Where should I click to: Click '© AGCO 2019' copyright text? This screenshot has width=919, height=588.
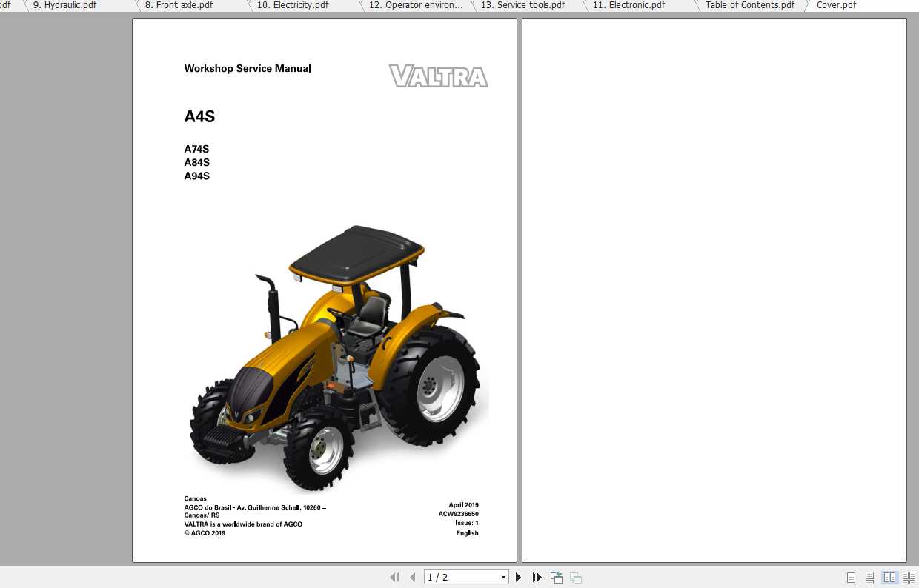(205, 533)
